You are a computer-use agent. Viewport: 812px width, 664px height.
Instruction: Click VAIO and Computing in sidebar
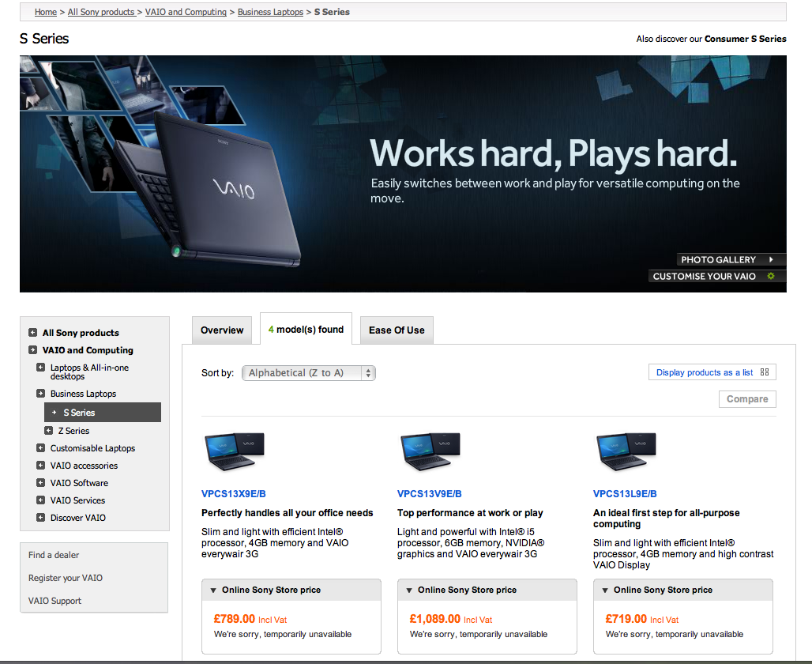pos(88,350)
